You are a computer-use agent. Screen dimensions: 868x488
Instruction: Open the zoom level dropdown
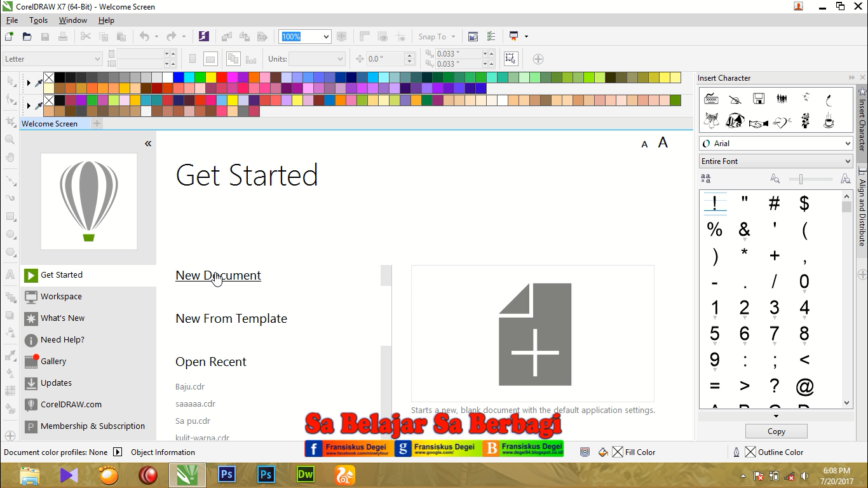(x=326, y=37)
